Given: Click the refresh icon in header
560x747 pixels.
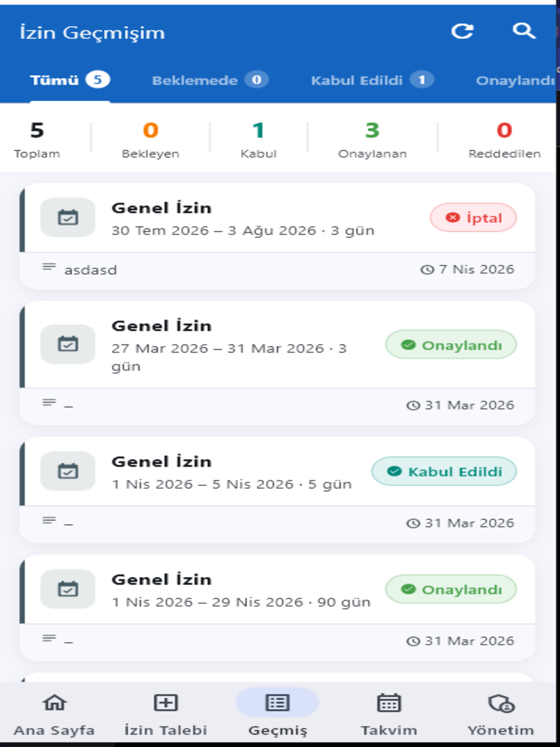Looking at the screenshot, I should [462, 31].
